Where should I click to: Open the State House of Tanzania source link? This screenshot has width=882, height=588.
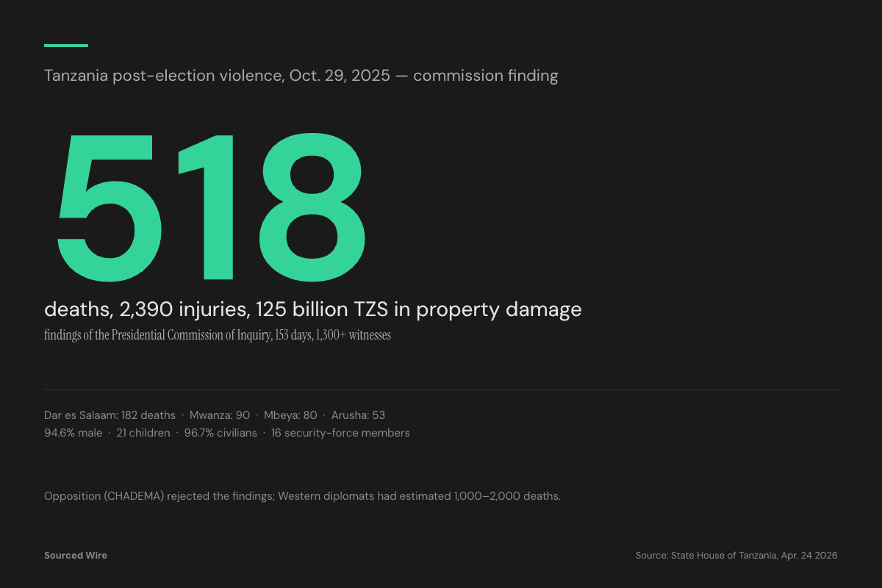pos(735,556)
